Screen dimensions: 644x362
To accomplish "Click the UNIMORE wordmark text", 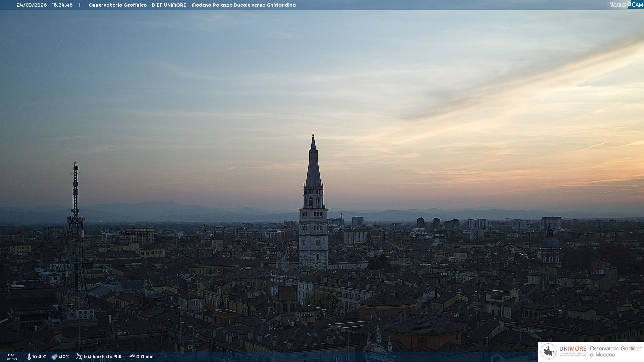I will pyautogui.click(x=573, y=349).
